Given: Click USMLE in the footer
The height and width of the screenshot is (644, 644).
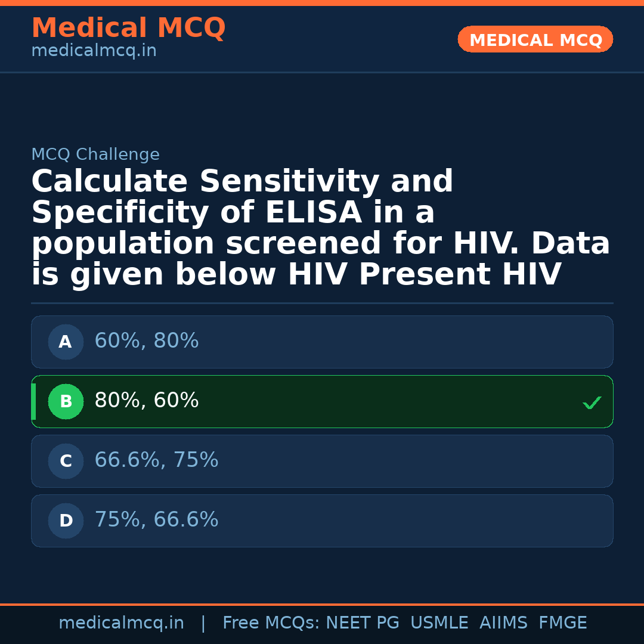Looking at the screenshot, I should coord(439,623).
